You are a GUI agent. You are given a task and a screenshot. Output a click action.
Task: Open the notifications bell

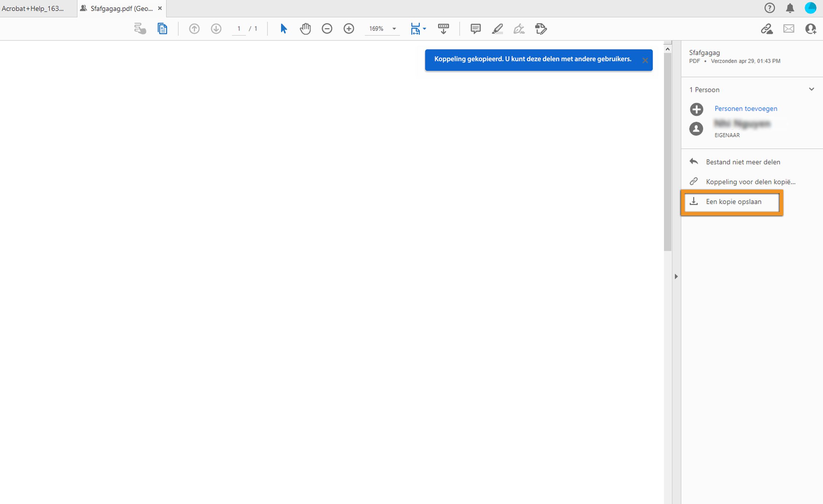pos(790,8)
